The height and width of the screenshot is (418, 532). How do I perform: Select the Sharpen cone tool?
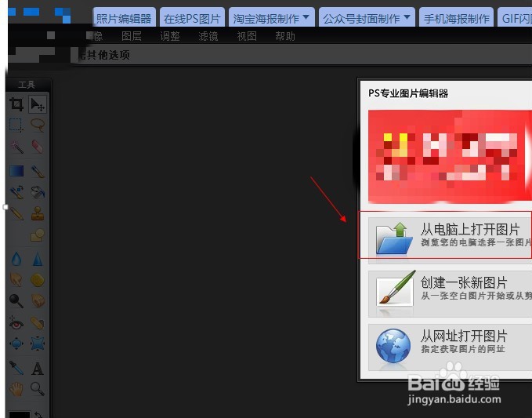[38, 259]
